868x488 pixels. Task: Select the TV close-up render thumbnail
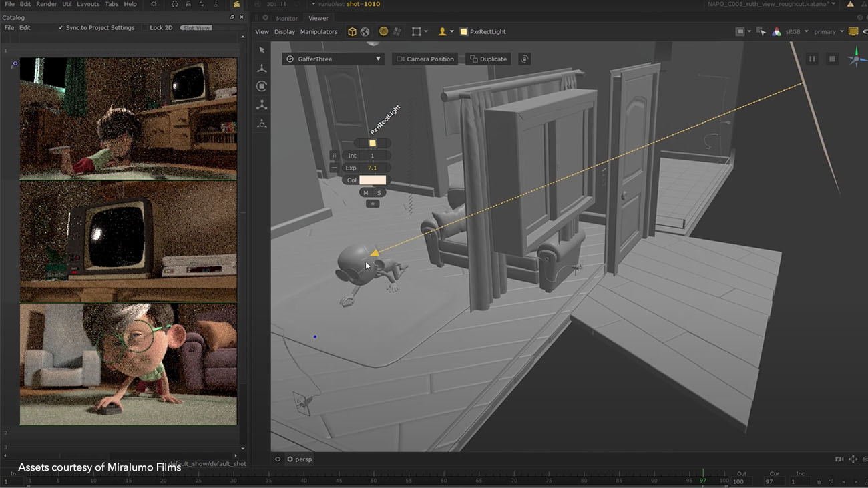pos(128,242)
